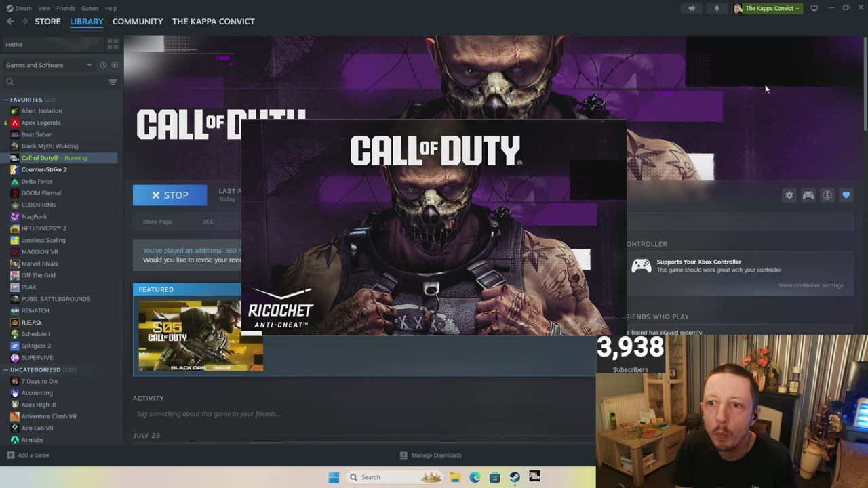This screenshot has height=488, width=868.
Task: Click the Call of Duty taskbar icon
Action: (x=534, y=477)
